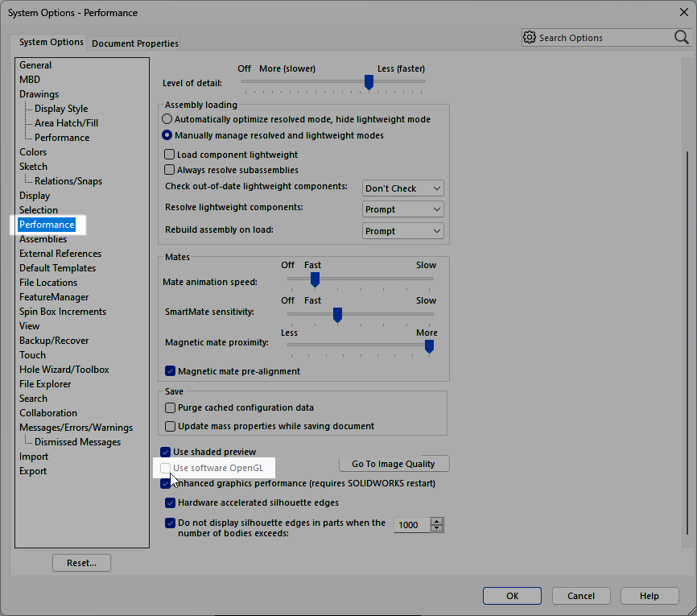Select highlighted Performance category
697x616 pixels.
point(47,225)
